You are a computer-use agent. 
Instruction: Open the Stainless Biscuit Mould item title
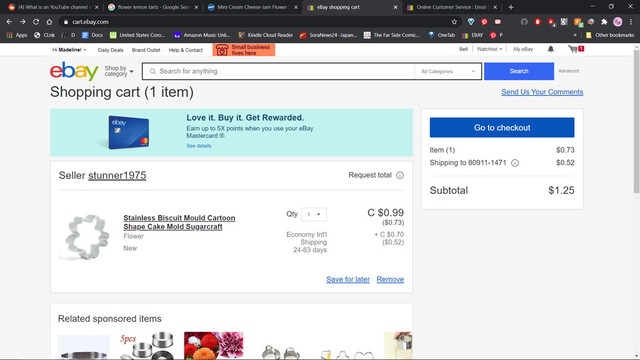coord(179,222)
